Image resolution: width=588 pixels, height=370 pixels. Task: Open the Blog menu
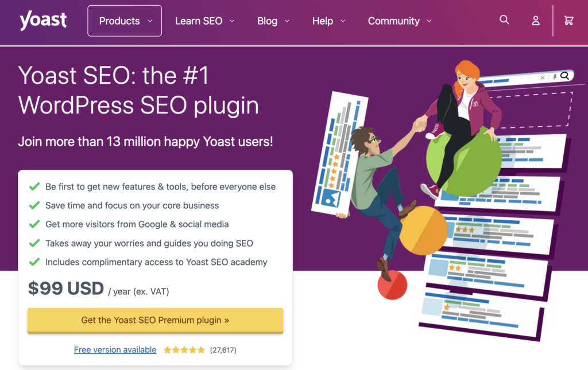point(273,21)
